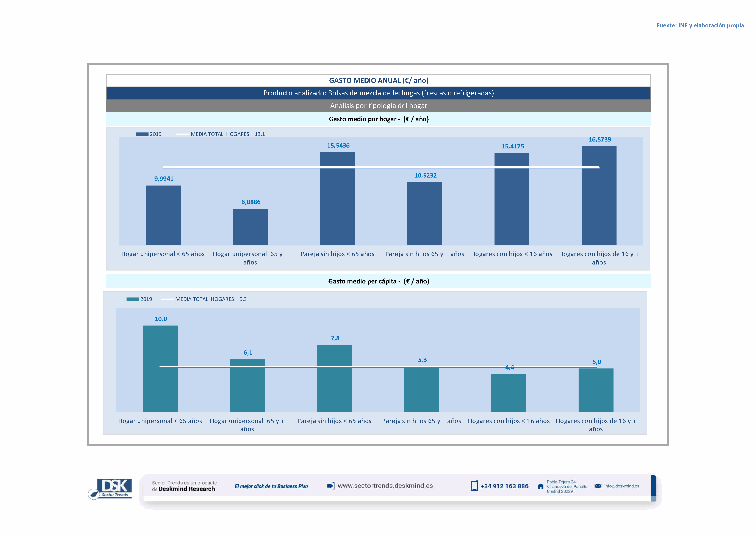Viewport: 756px width, 535px height.
Task: Click the 'Análisis por tipología del hogar' gray header
Action: 378,106
